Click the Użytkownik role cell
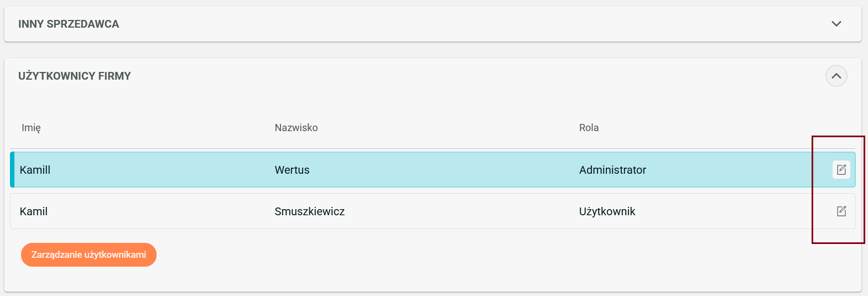The height and width of the screenshot is (296, 868). 607,211
